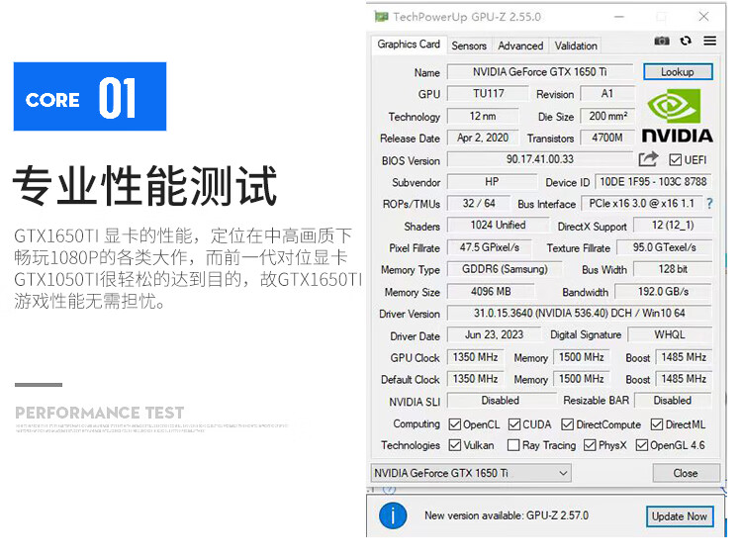742x560 pixels.
Task: Toggle the UEFI checkbox
Action: click(676, 160)
